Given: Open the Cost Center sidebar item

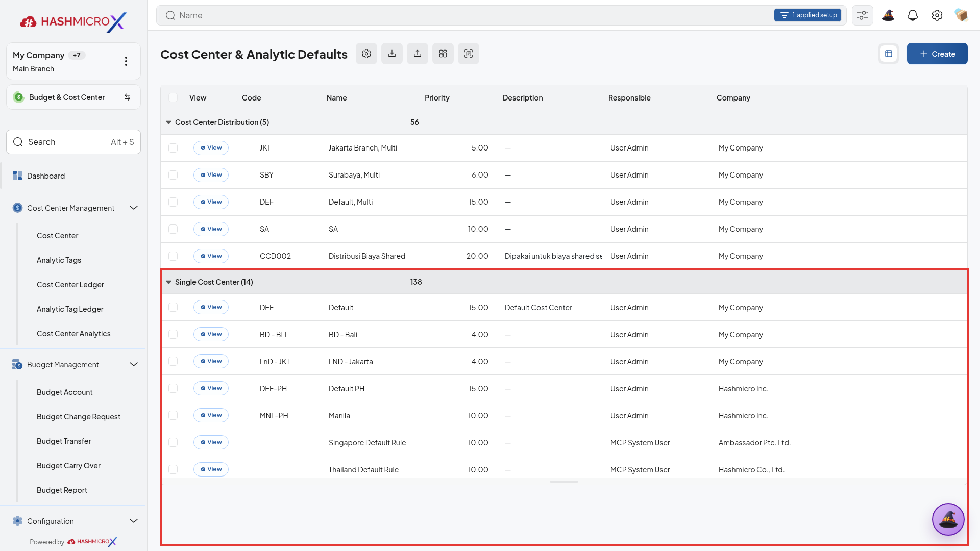Looking at the screenshot, I should click(x=57, y=236).
